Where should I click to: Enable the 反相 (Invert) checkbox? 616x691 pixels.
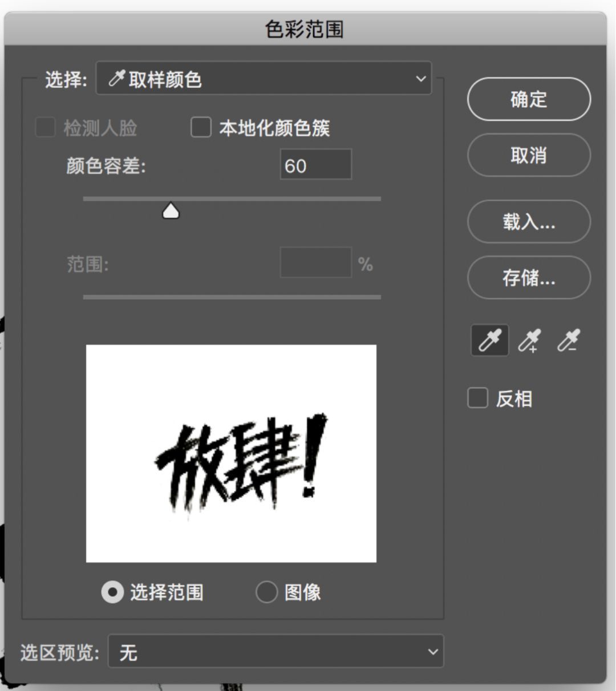coord(477,399)
